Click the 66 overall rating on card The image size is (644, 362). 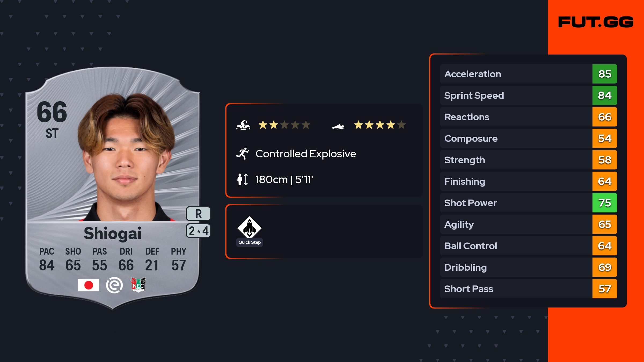coord(52,112)
